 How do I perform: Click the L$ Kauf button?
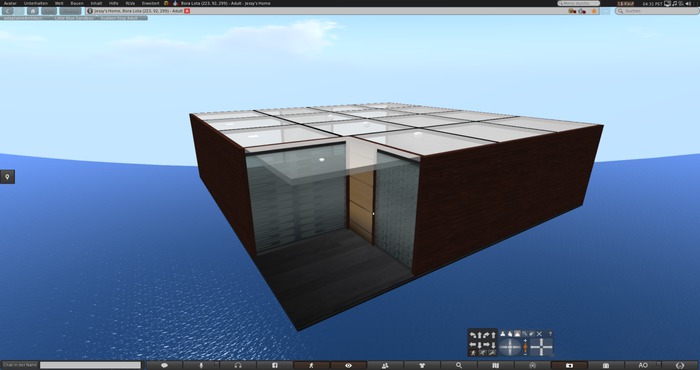626,4
